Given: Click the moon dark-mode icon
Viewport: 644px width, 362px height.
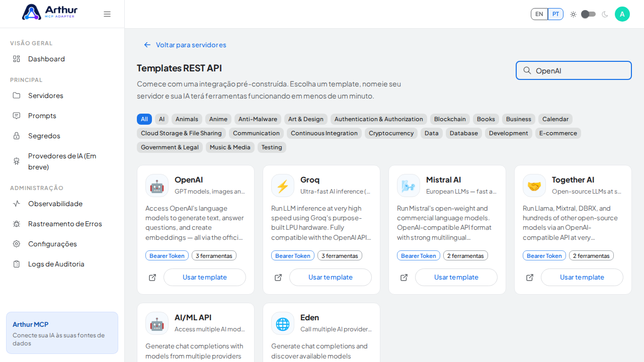Looking at the screenshot, I should click(x=605, y=14).
